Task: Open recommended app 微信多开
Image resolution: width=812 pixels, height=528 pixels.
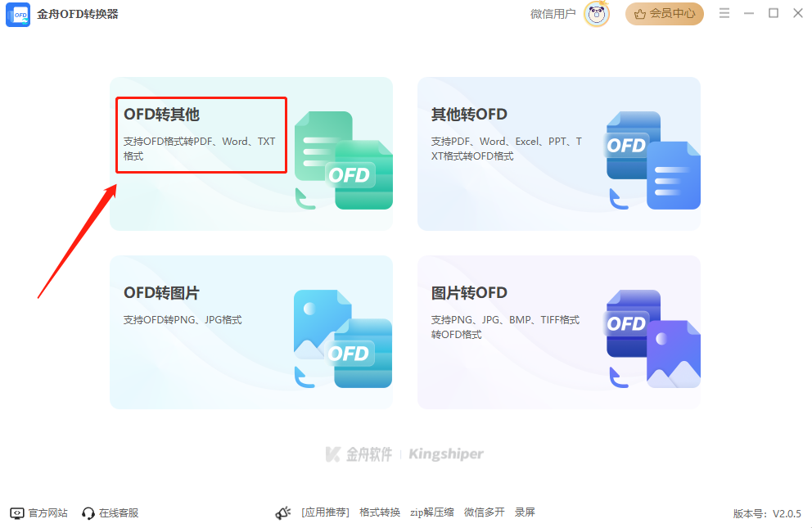Action: click(485, 512)
